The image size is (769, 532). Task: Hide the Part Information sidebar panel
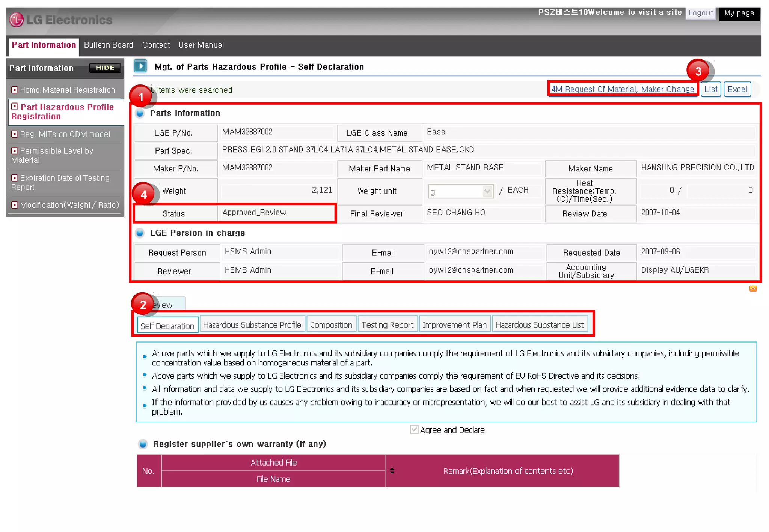105,68
